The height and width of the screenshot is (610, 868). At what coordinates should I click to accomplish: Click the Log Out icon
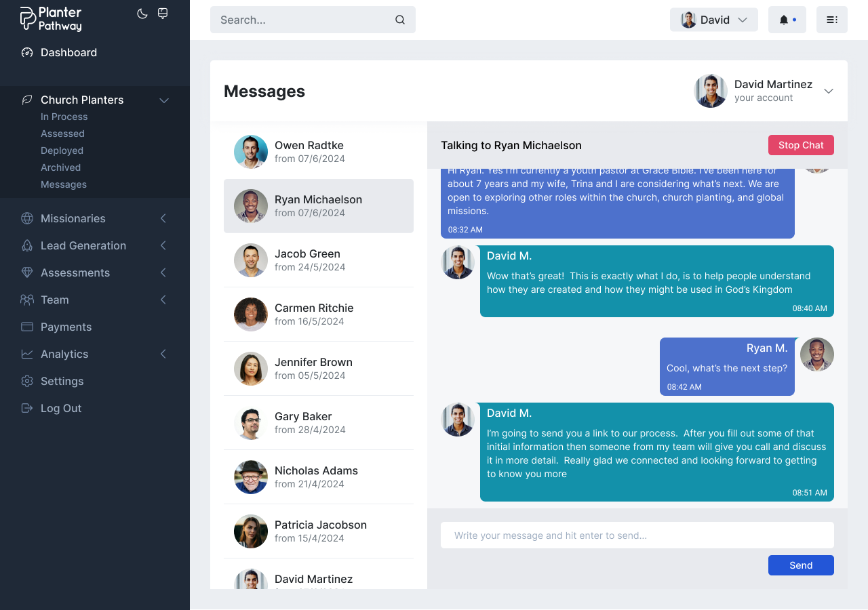point(27,408)
